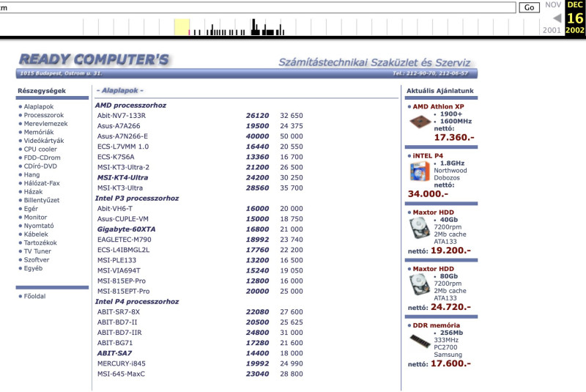Select the MSI·815EPT·Pro entry
The image size is (586, 392).
pyautogui.click(x=123, y=292)
